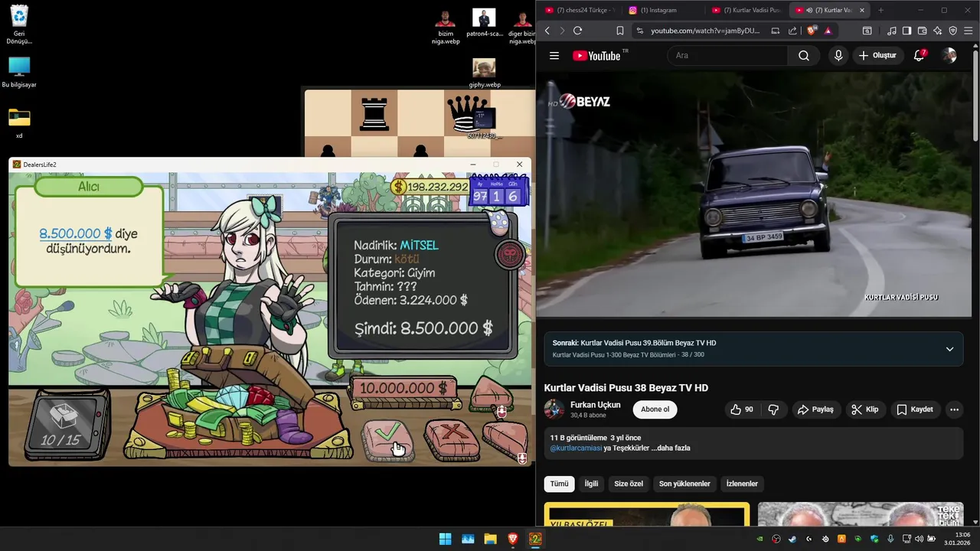Reject the offer with the red X button
Screen dimensions: 980x551
pos(452,440)
